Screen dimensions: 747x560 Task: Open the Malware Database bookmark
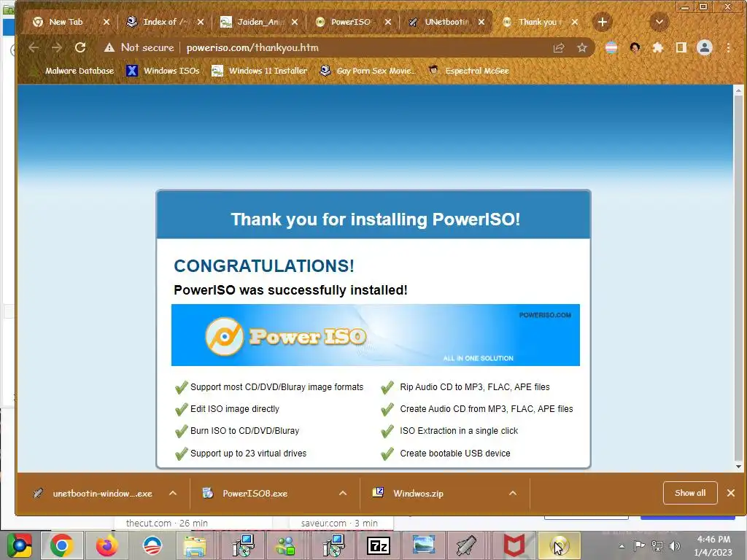pos(72,71)
